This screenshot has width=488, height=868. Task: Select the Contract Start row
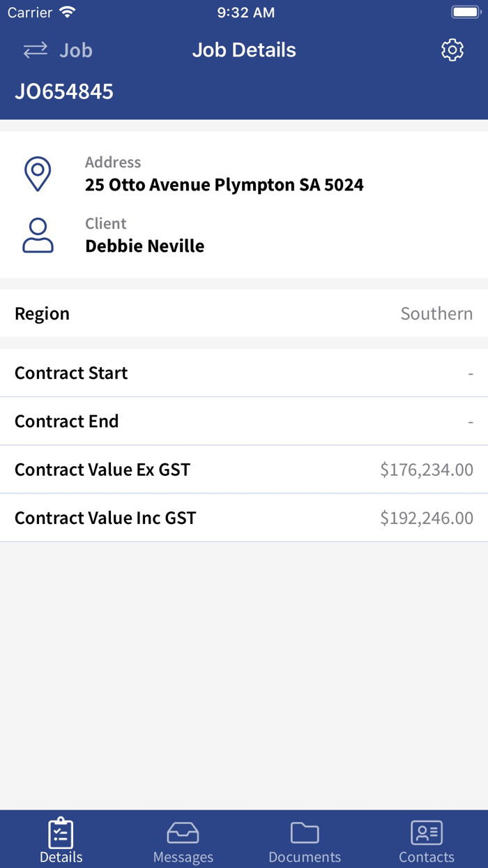(244, 373)
